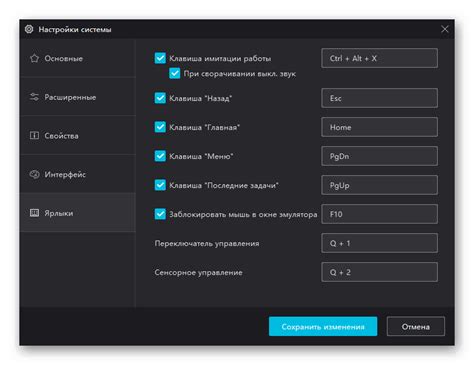Click the sliders icon next to Расширенные

(34, 97)
